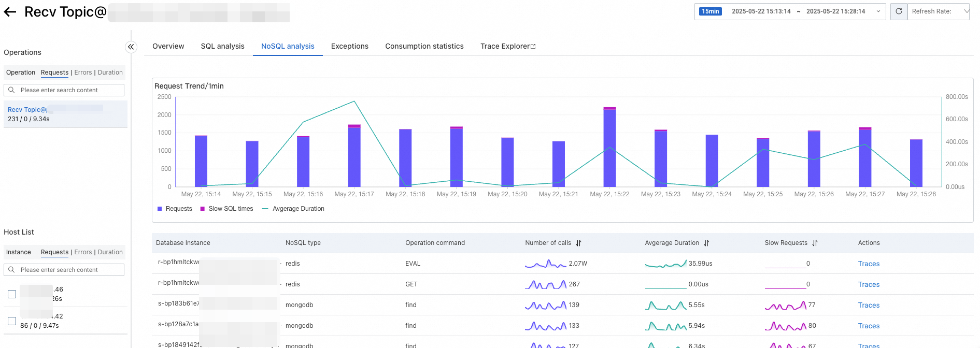This screenshot has width=980, height=348.
Task: Select the 15min quick range tag
Action: [x=710, y=11]
